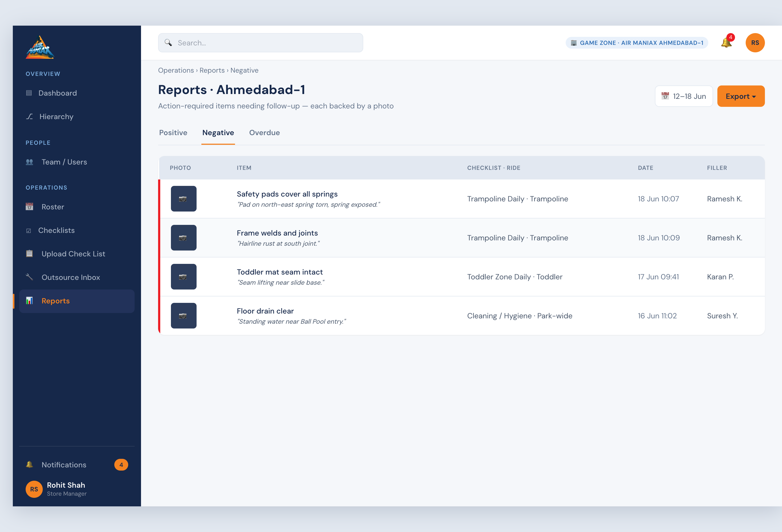This screenshot has height=532, width=782.
Task: Open Notifications in the sidebar
Action: (x=77, y=465)
